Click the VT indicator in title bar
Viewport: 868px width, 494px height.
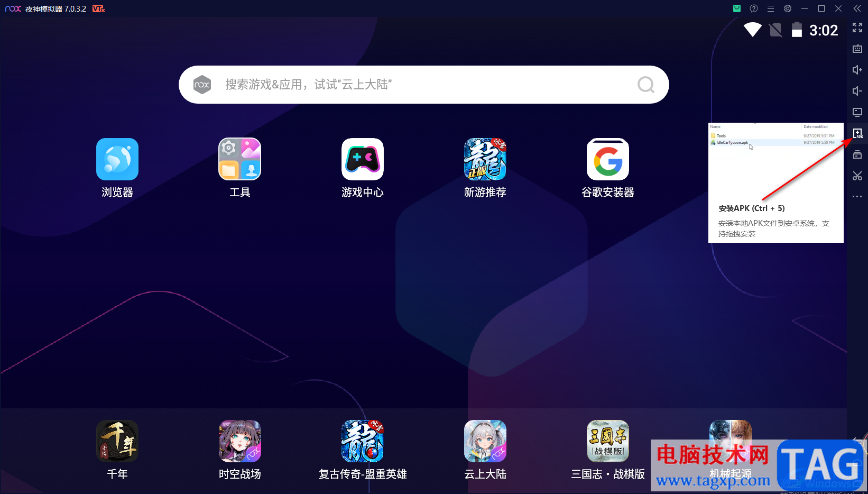98,8
